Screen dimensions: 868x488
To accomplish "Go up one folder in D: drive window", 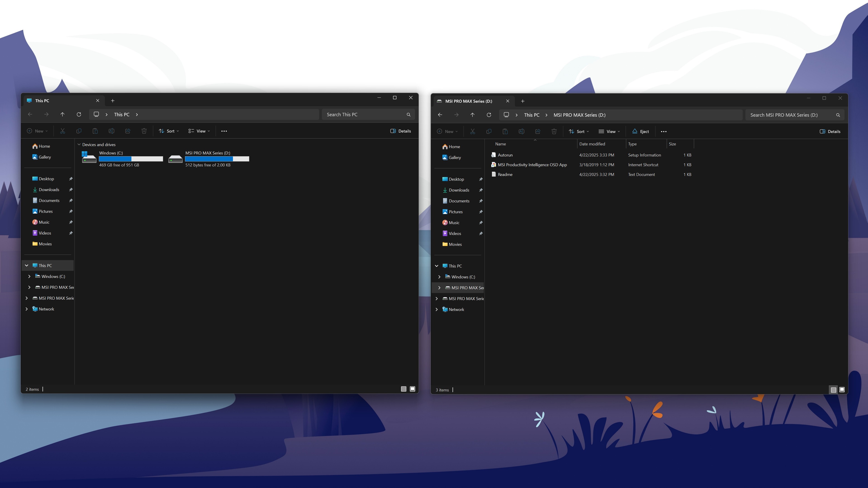I will tap(472, 115).
